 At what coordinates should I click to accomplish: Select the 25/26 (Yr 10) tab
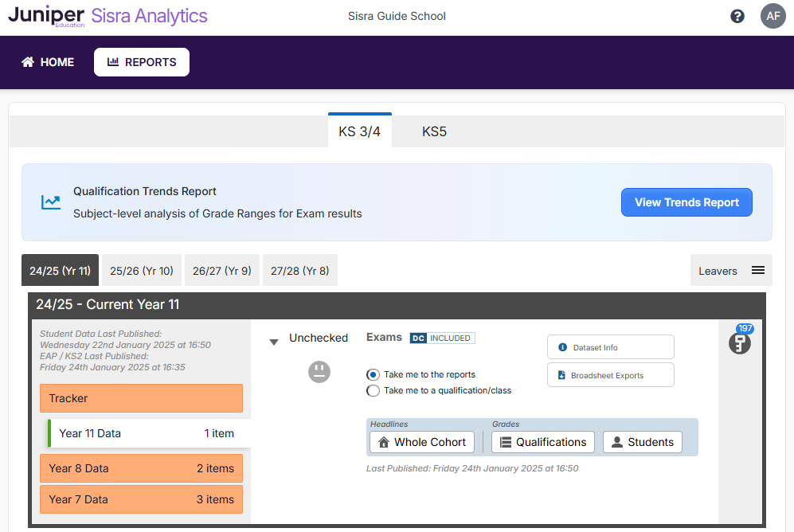point(142,271)
